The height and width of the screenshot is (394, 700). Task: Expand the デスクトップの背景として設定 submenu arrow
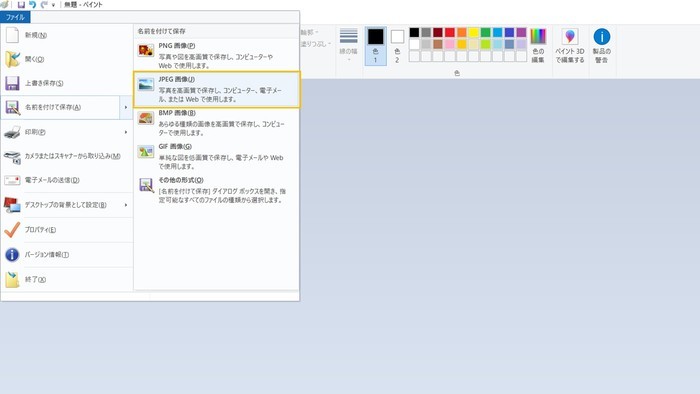pos(126,205)
